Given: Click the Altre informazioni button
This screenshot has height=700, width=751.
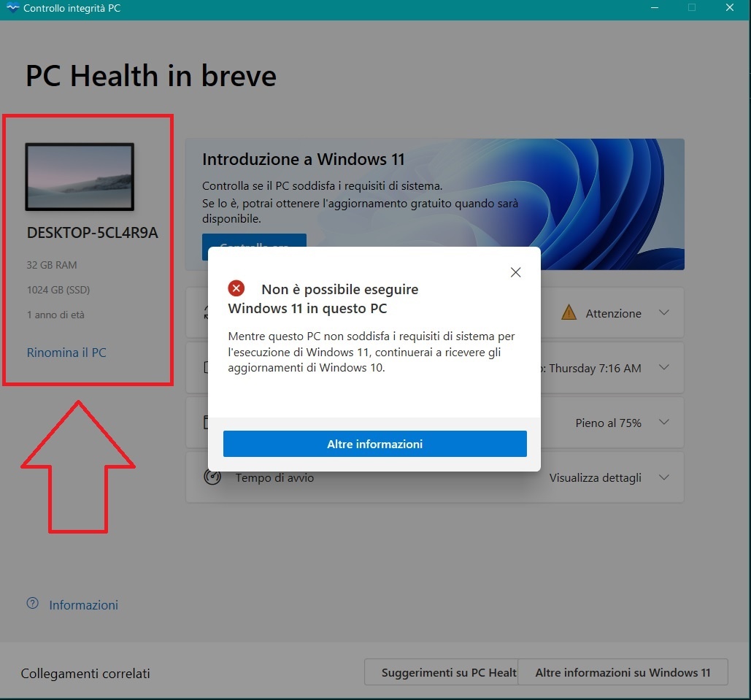Looking at the screenshot, I should 375,444.
